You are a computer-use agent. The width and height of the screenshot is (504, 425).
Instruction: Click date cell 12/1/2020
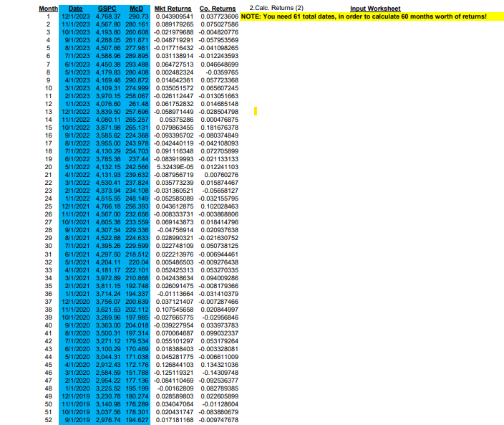pos(76,302)
